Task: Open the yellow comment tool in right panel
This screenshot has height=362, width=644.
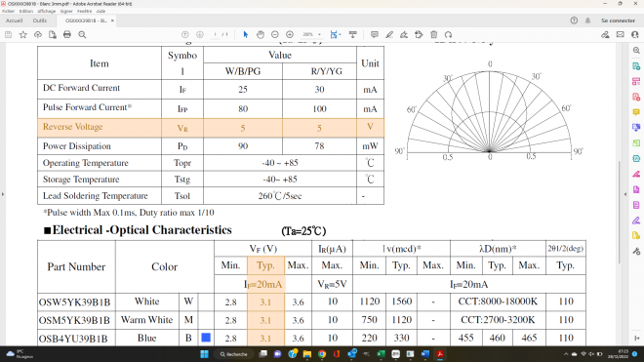Action: click(x=636, y=112)
